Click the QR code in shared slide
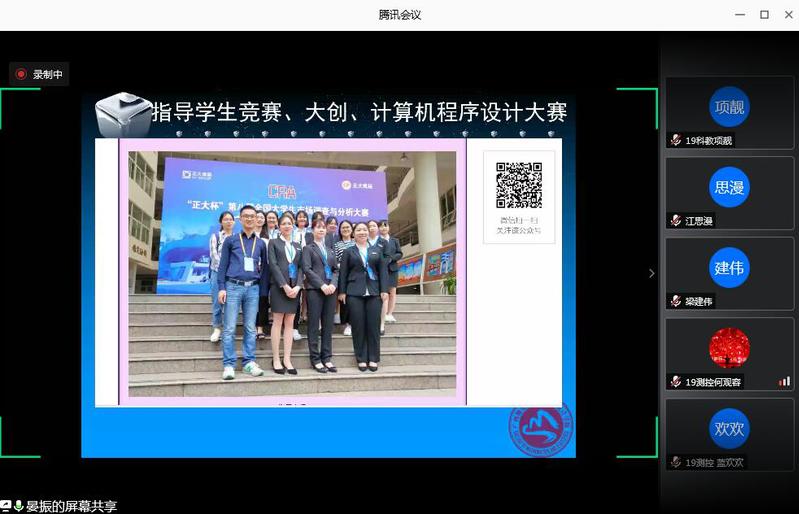The height and width of the screenshot is (514, 799). click(519, 185)
